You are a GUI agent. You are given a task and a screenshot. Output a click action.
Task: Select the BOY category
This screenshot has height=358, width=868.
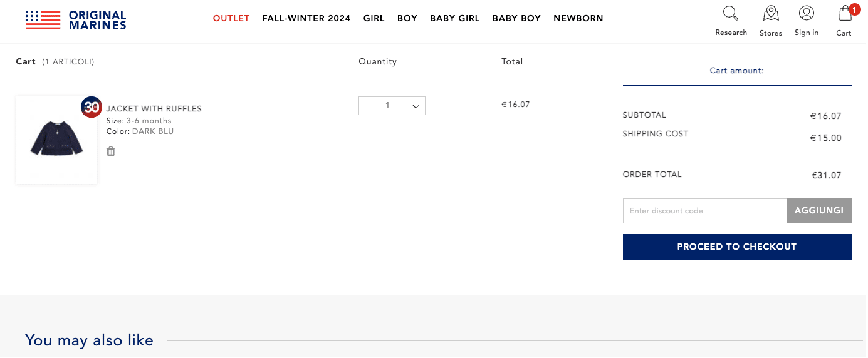pyautogui.click(x=407, y=18)
